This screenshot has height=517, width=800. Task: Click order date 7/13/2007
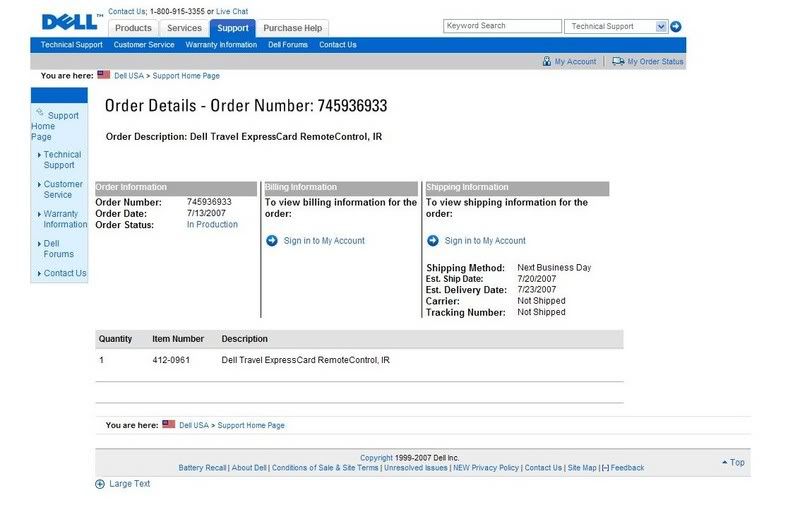pyautogui.click(x=206, y=213)
